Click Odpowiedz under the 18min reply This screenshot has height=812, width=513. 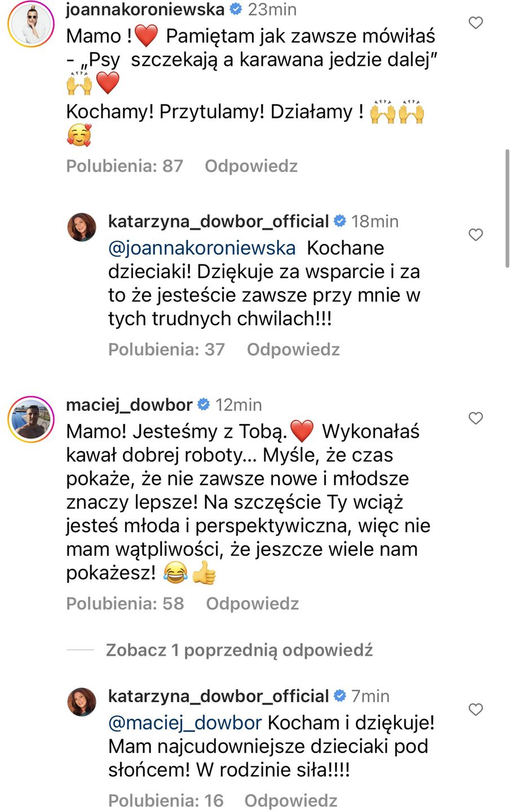coord(293,350)
